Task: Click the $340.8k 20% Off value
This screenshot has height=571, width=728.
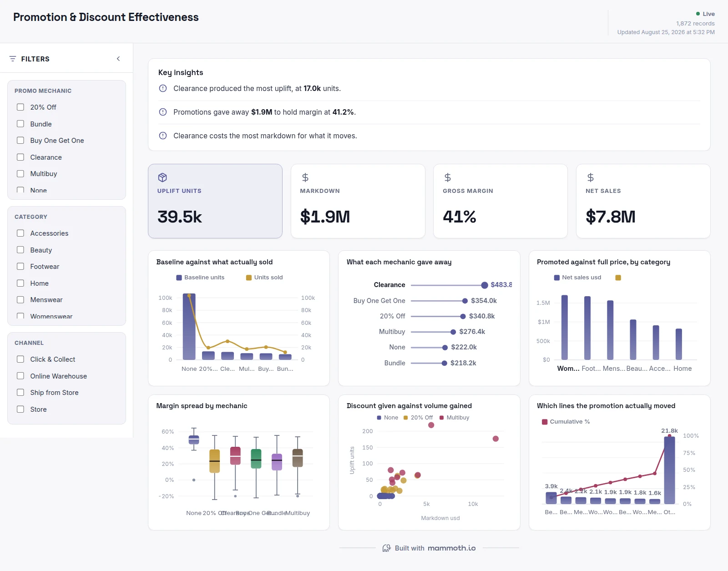Action: click(482, 316)
